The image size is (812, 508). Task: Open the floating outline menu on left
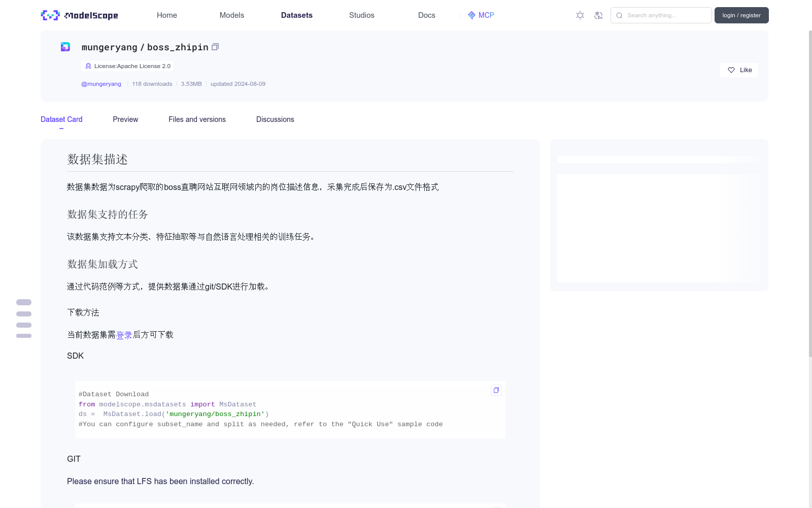click(24, 319)
